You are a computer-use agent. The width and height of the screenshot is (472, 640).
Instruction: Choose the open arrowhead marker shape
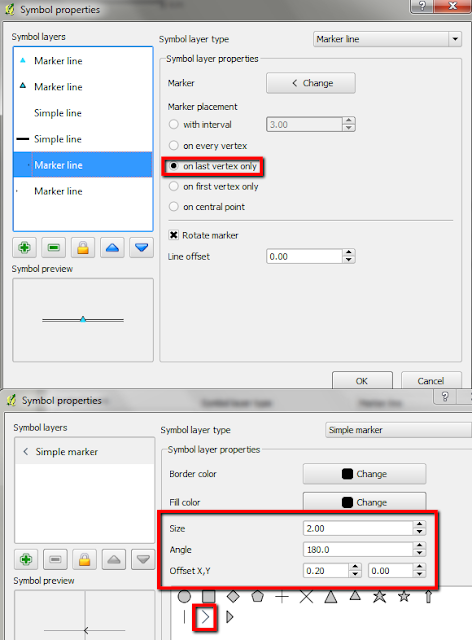pos(205,617)
